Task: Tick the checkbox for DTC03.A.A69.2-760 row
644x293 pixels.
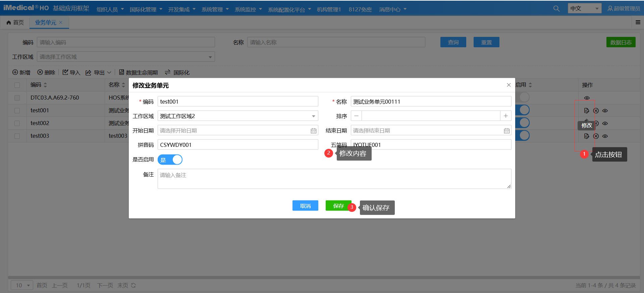Action: click(17, 98)
